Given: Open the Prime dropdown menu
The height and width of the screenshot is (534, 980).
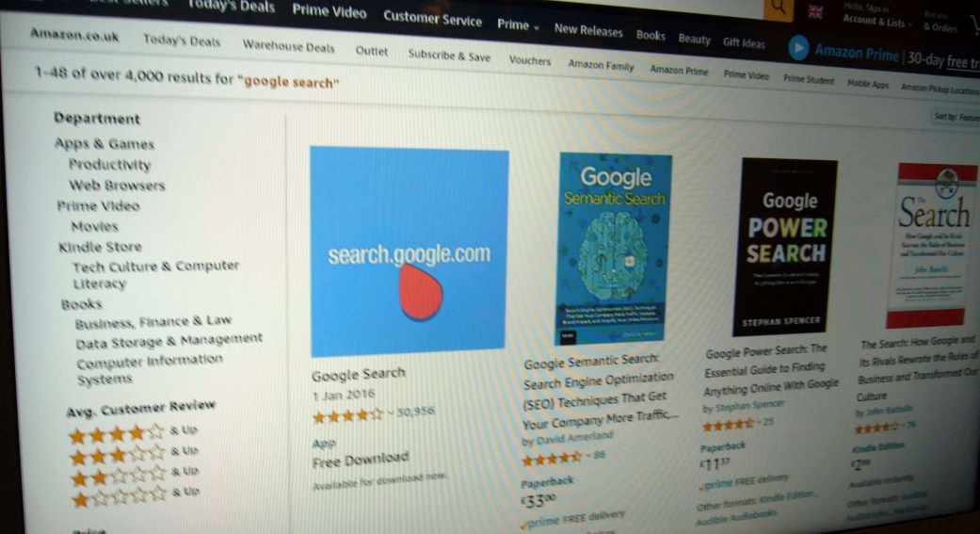Looking at the screenshot, I should [518, 25].
